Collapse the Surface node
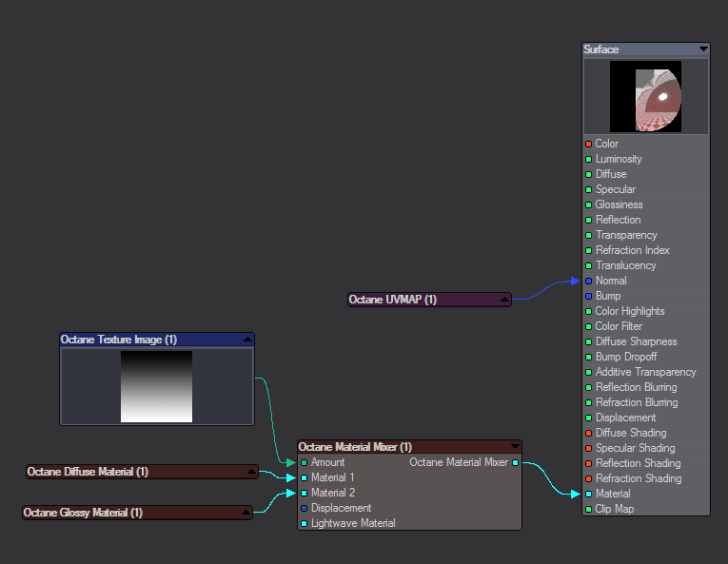Screen dimensions: 728x564 (703, 49)
